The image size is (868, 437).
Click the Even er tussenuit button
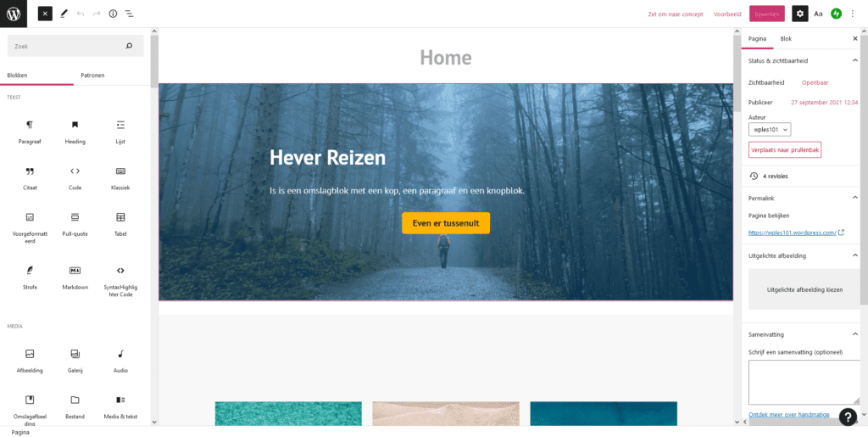click(446, 223)
